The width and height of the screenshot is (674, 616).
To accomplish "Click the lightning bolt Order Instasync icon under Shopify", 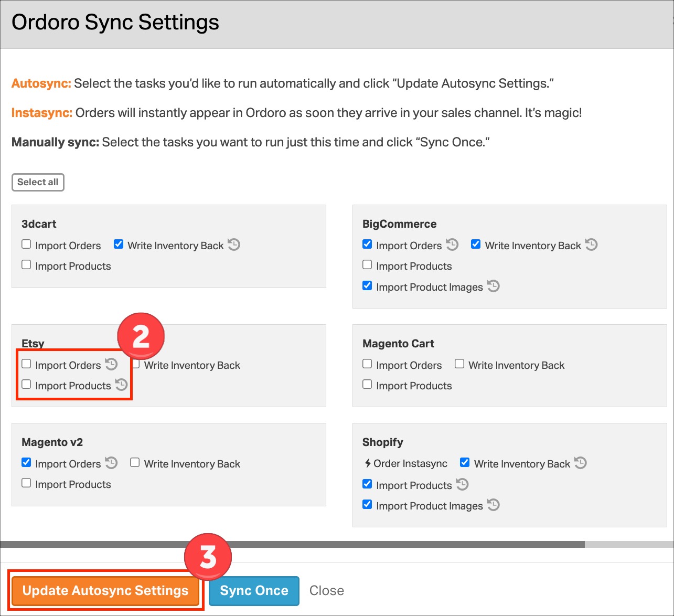I will 368,464.
